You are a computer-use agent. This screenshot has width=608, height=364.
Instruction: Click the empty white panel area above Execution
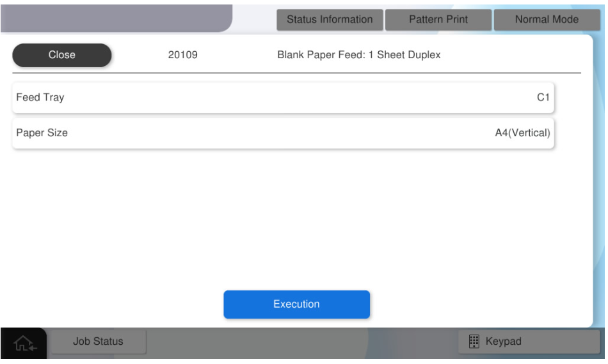tap(296, 218)
